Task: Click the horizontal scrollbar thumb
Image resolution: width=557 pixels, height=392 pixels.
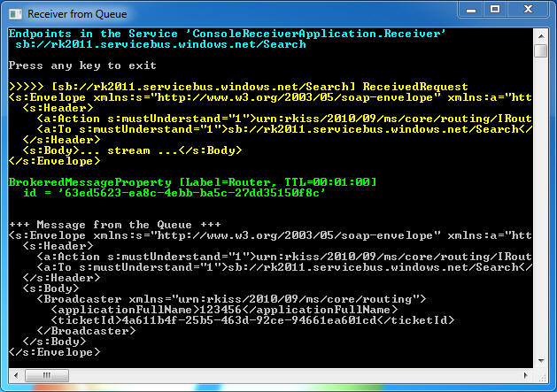Action: point(47,375)
